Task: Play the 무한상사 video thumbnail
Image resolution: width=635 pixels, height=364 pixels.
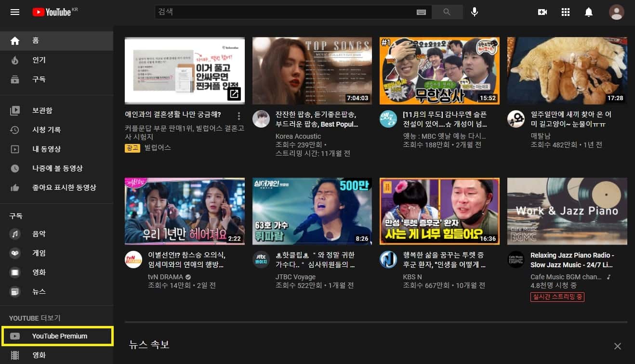Action: (x=439, y=70)
